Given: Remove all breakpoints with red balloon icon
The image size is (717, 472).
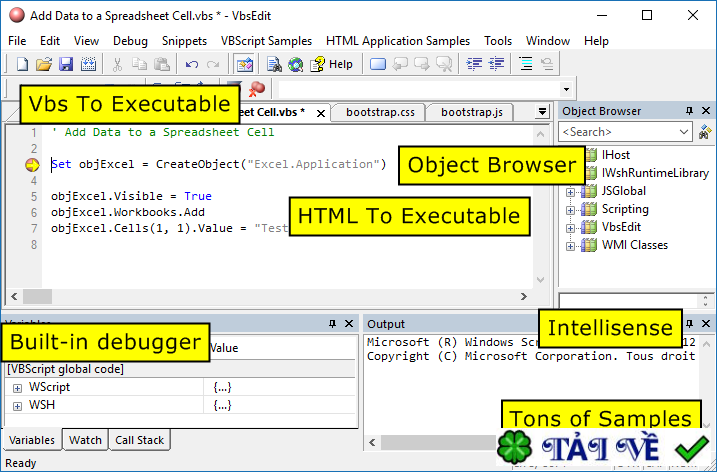Looking at the screenshot, I should pos(257,89).
